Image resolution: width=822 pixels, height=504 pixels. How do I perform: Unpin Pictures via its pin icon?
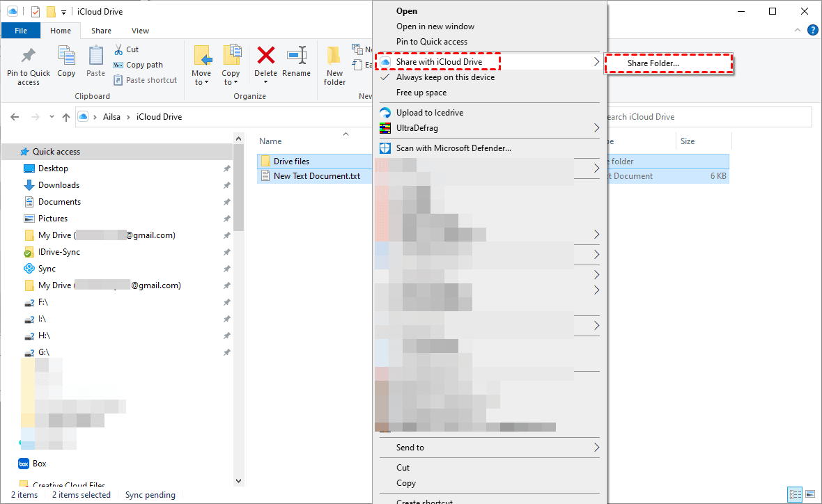coord(226,219)
